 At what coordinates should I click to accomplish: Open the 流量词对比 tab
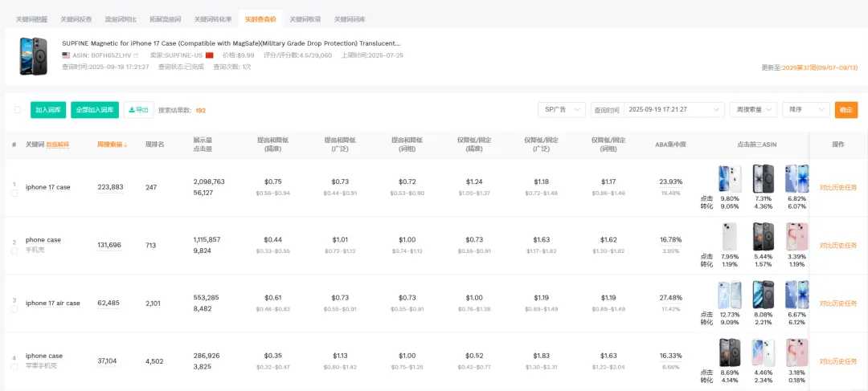point(121,19)
